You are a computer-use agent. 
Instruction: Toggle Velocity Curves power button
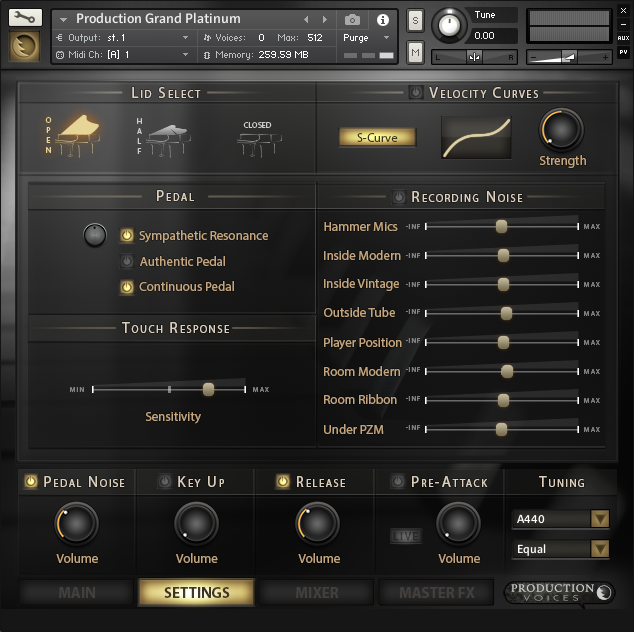coord(415,93)
